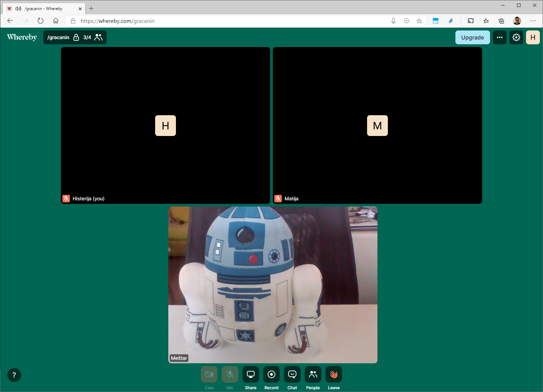Viewport: 543px width, 392px height.
Task: Close the Whereby browser tab
Action: pyautogui.click(x=80, y=9)
